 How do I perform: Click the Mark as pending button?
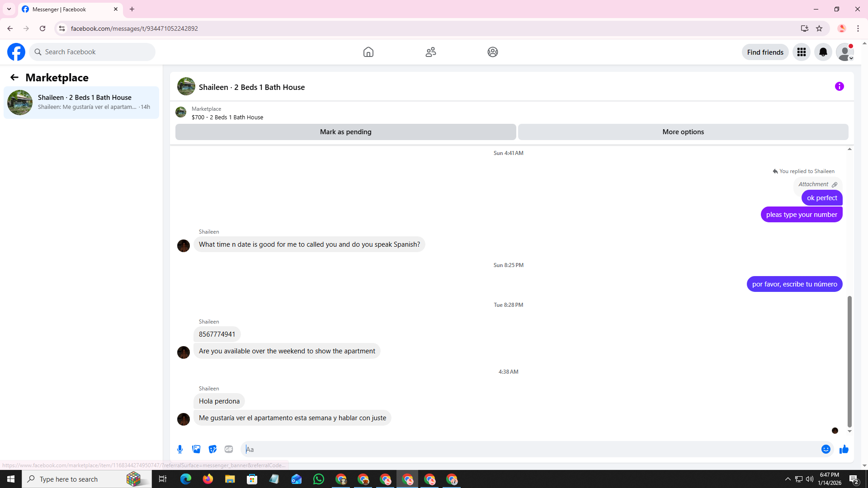pos(345,132)
